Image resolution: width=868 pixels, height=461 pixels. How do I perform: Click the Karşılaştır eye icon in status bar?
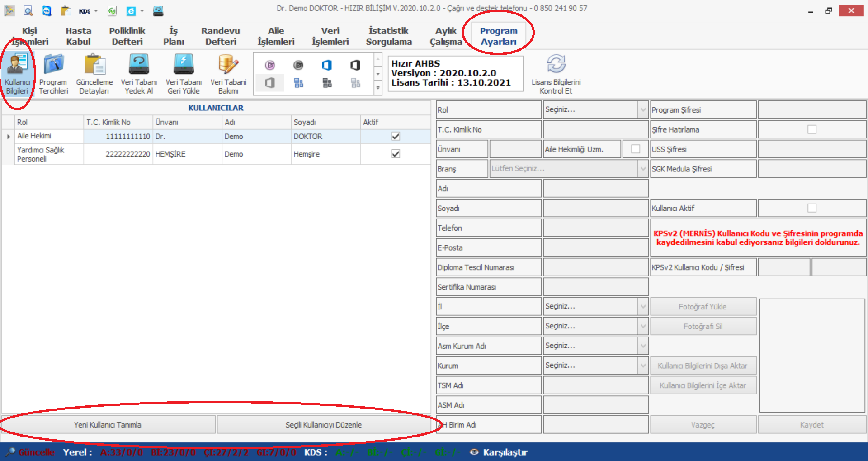point(474,452)
